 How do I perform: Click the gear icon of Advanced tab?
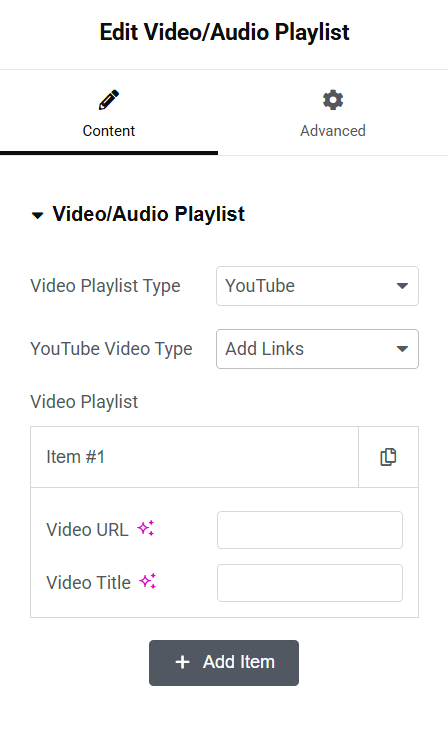click(x=333, y=100)
